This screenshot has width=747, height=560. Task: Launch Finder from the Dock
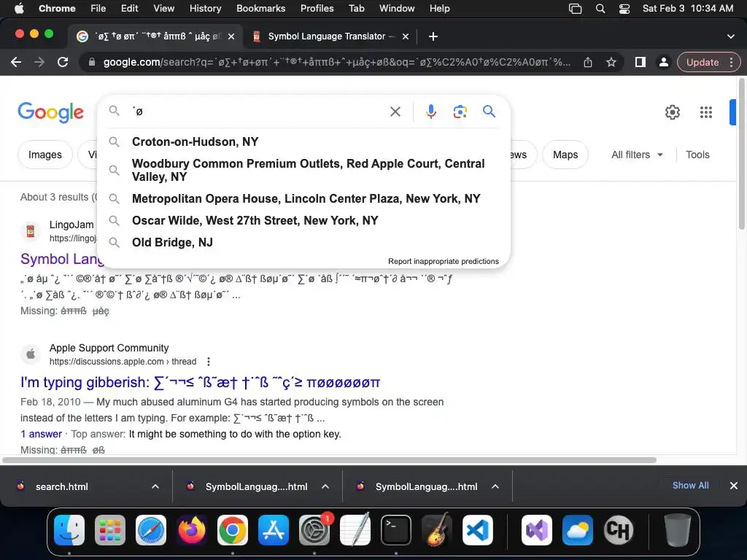pos(69,530)
